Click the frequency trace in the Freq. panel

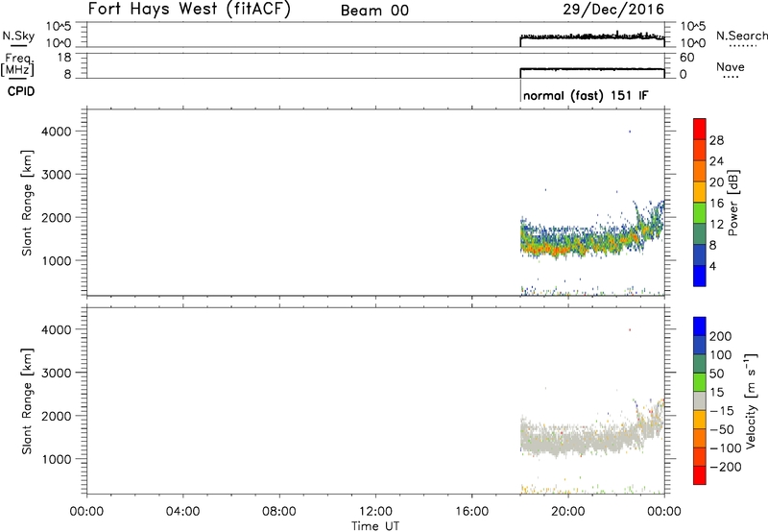point(592,69)
